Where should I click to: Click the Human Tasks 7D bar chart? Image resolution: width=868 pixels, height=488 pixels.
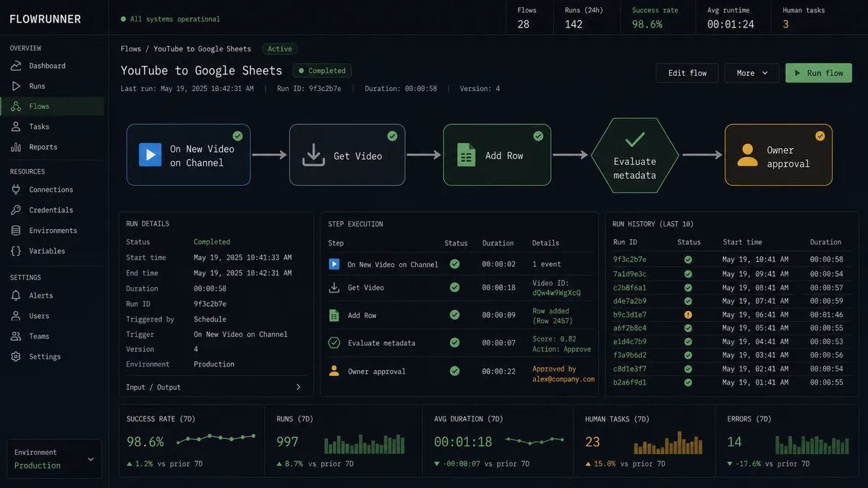coord(668,443)
